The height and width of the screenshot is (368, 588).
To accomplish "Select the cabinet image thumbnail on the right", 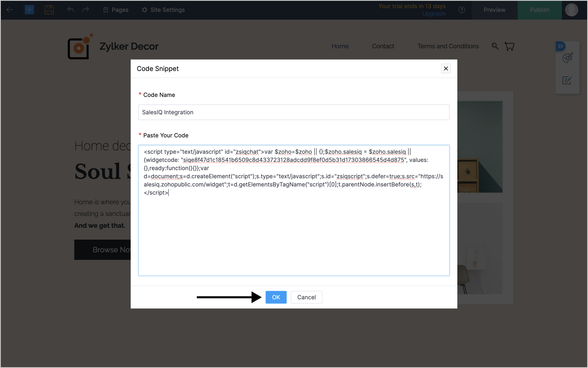I will pyautogui.click(x=480, y=147).
